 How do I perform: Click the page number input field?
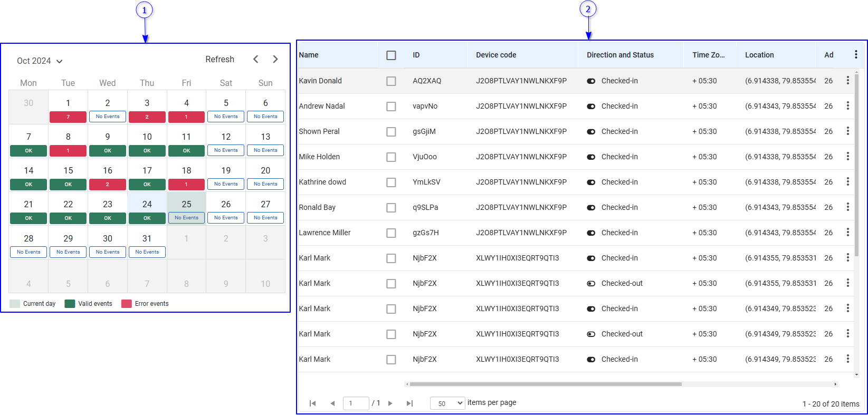(356, 403)
